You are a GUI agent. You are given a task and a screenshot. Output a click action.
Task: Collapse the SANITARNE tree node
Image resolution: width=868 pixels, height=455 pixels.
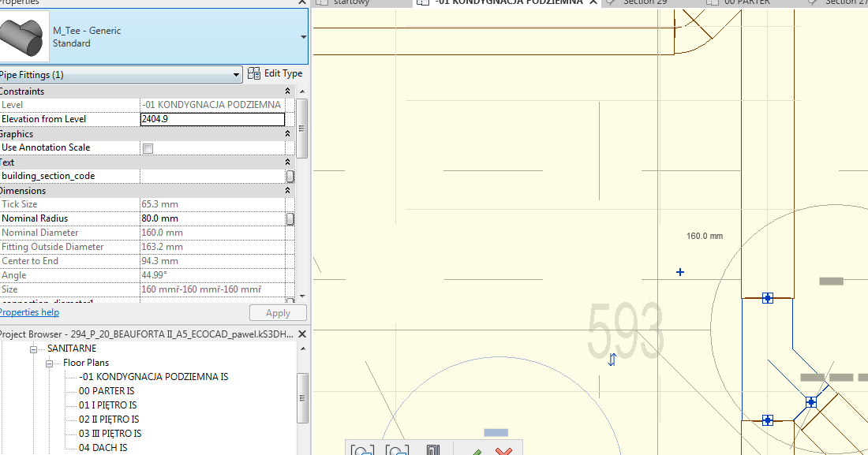(x=33, y=349)
